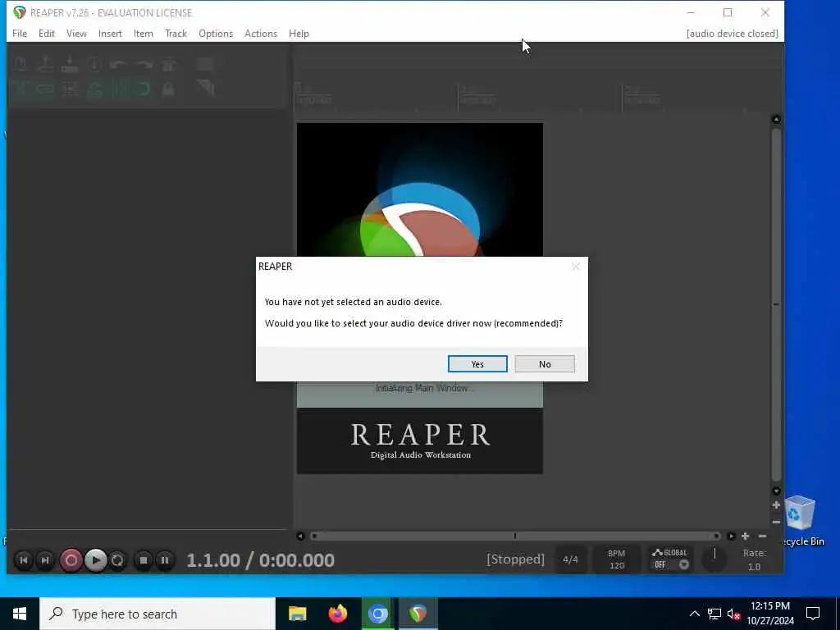The width and height of the screenshot is (840, 630).
Task: Click the vertical arrange scrollbar
Action: click(776, 305)
